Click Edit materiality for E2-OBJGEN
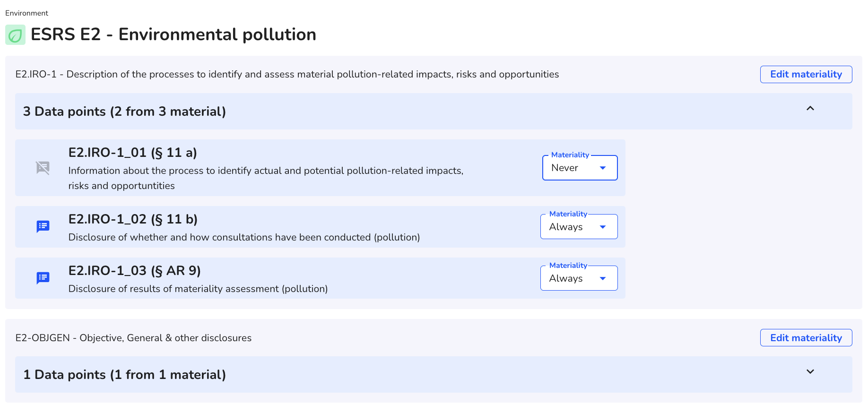Viewport: 868px width, 413px height. (x=806, y=338)
